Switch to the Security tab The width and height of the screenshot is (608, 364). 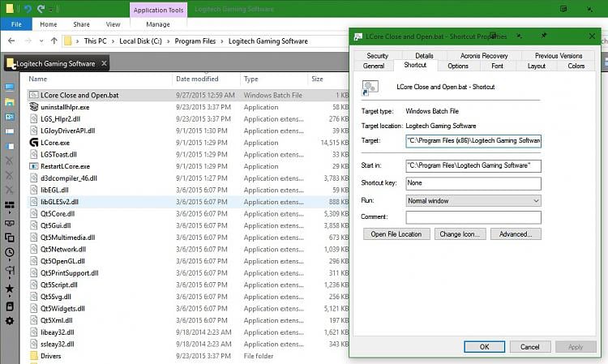coord(377,55)
